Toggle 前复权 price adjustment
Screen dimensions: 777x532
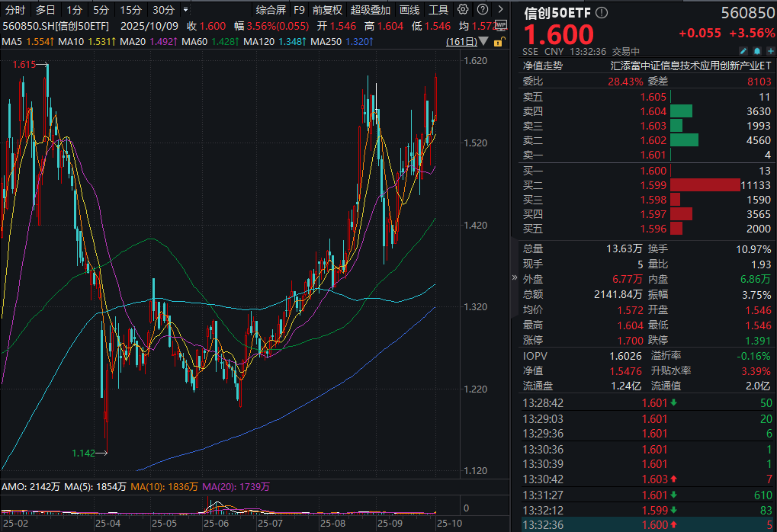(x=327, y=10)
